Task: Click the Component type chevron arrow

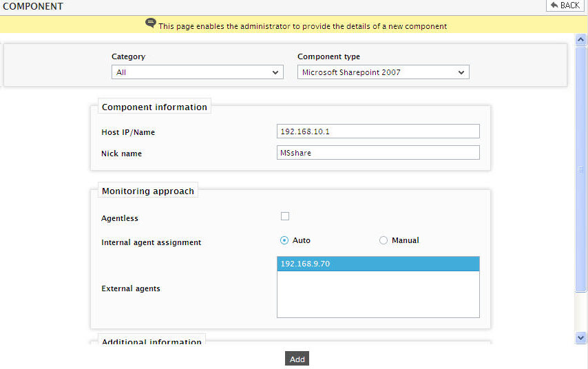Action: (x=461, y=72)
